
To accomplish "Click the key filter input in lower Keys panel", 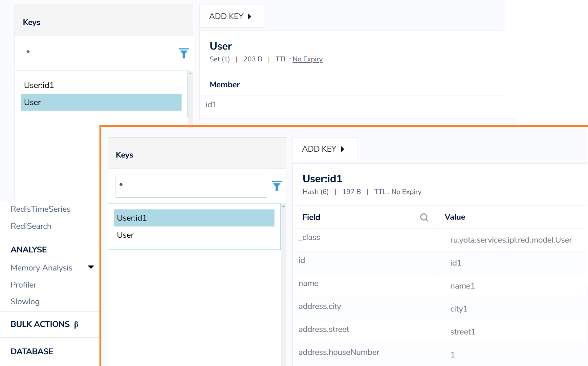I will coord(191,186).
